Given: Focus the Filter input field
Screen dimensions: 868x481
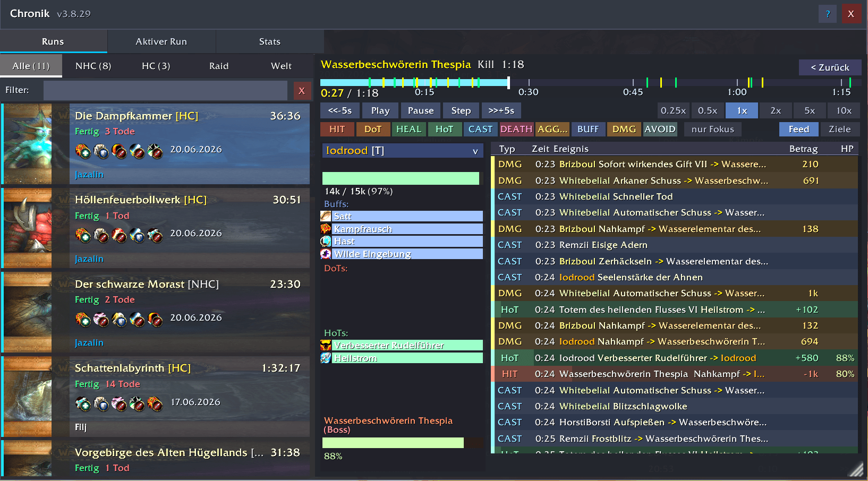Looking at the screenshot, I should (165, 91).
